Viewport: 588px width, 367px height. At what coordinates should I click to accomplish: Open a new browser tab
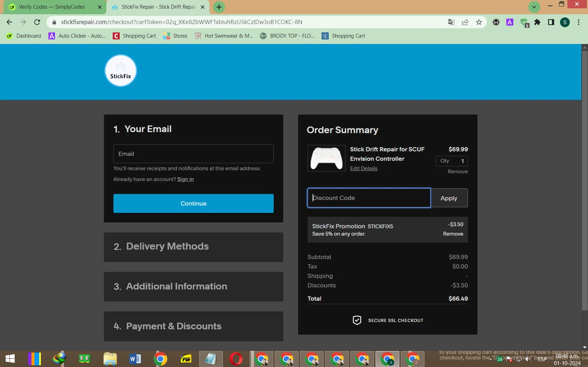pyautogui.click(x=219, y=7)
